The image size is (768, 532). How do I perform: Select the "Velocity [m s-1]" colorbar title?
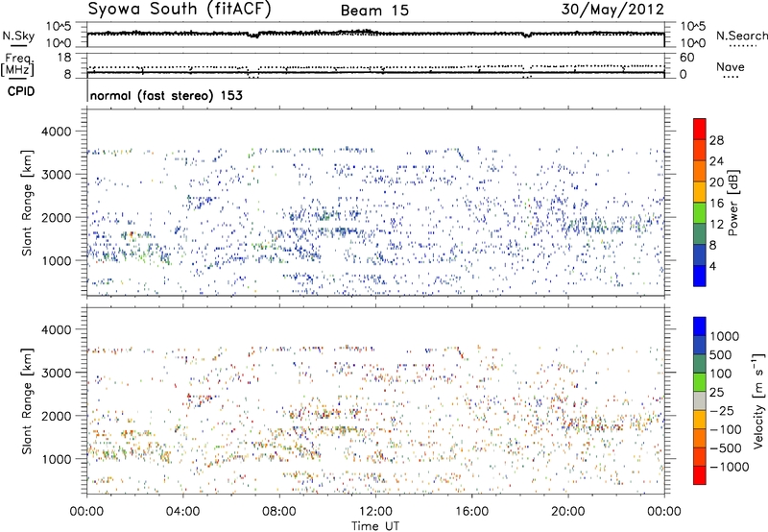[x=758, y=400]
